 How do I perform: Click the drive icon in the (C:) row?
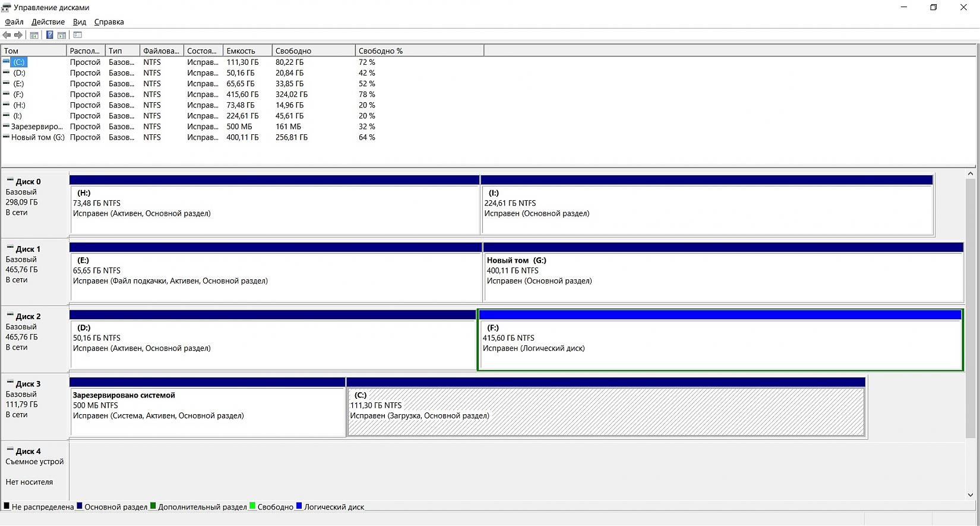(x=6, y=62)
